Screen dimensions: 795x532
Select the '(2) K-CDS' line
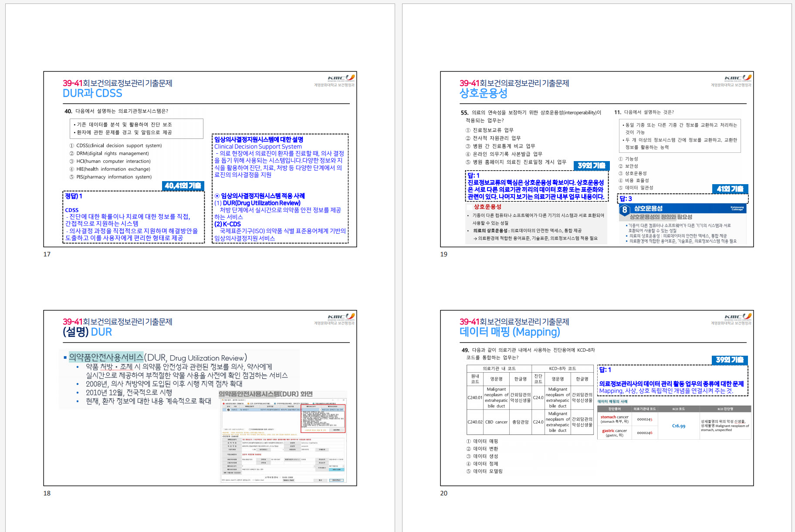[227, 224]
